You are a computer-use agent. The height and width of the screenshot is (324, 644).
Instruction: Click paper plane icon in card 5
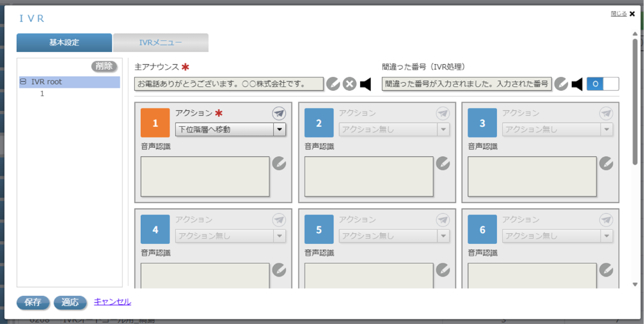click(443, 220)
